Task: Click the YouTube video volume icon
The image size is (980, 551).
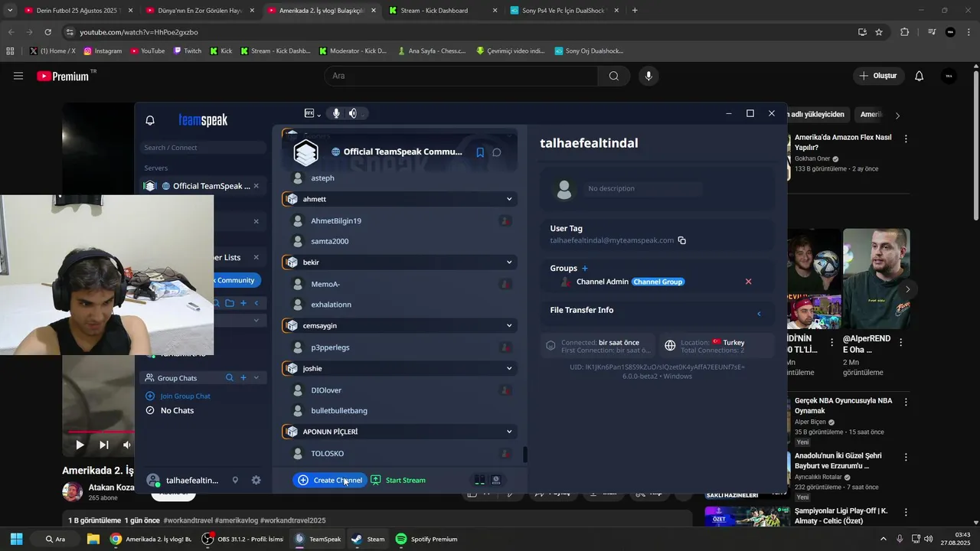Action: (x=127, y=445)
